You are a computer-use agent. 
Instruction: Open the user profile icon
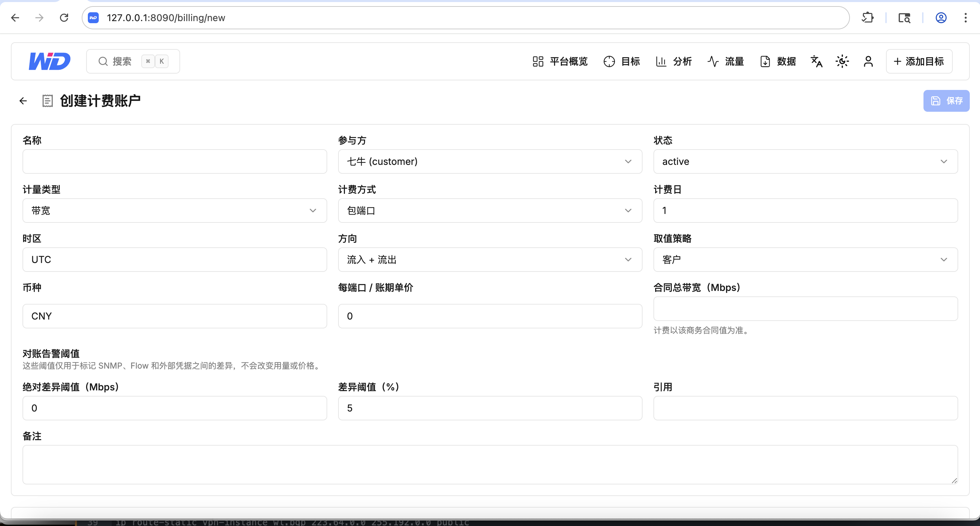coord(868,61)
